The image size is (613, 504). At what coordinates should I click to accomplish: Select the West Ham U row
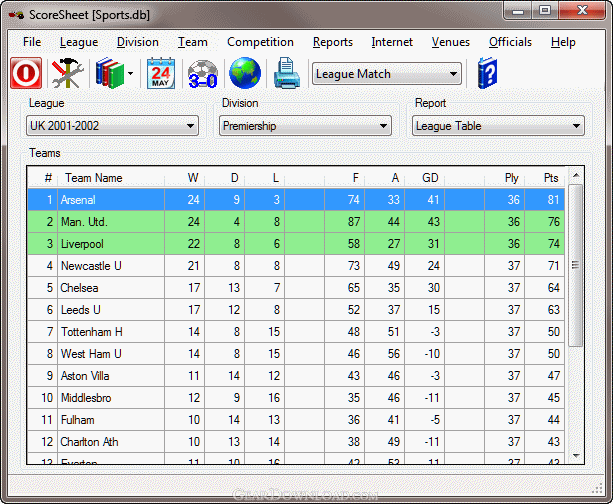(x=296, y=354)
